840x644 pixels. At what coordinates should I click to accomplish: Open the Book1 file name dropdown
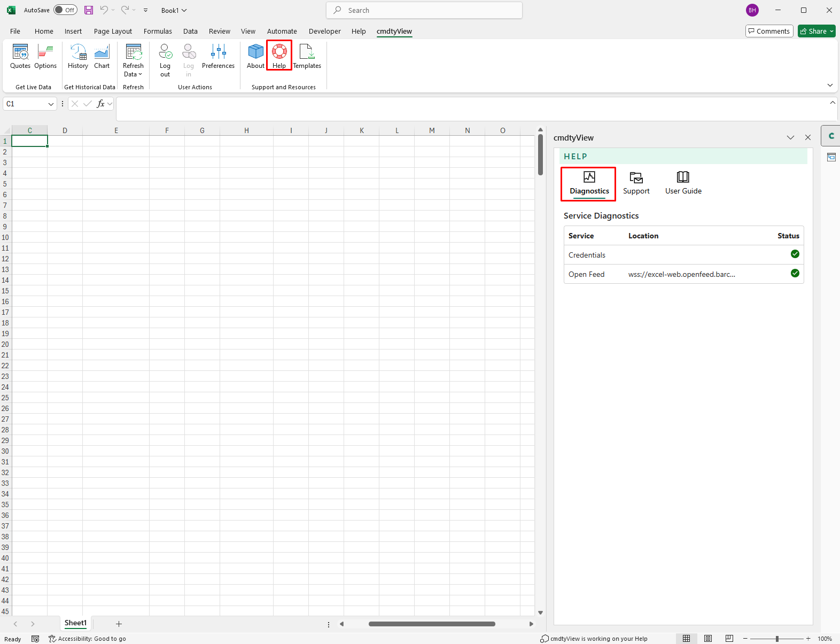tap(174, 10)
